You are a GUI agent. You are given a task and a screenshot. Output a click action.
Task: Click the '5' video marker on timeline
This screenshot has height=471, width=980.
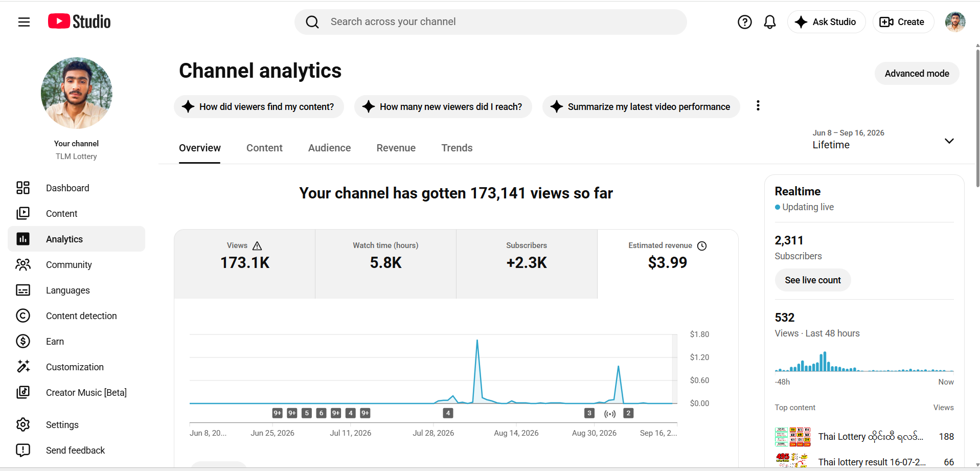[x=307, y=413]
